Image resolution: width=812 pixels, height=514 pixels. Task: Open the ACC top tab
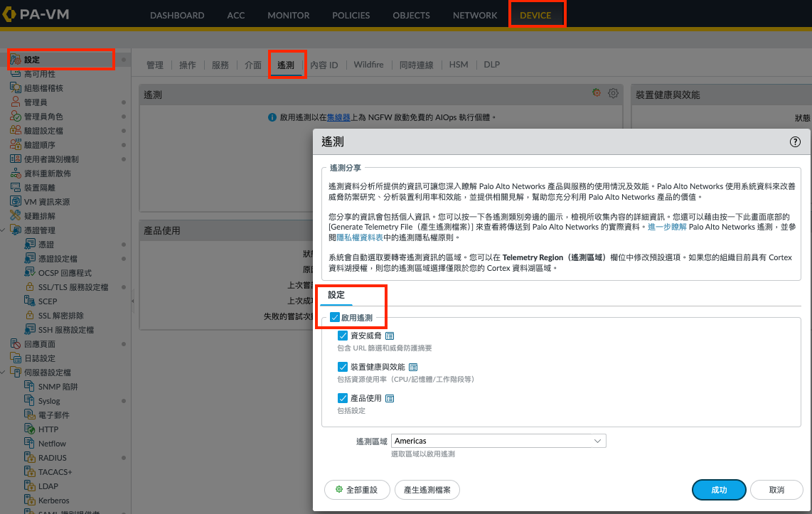(235, 15)
